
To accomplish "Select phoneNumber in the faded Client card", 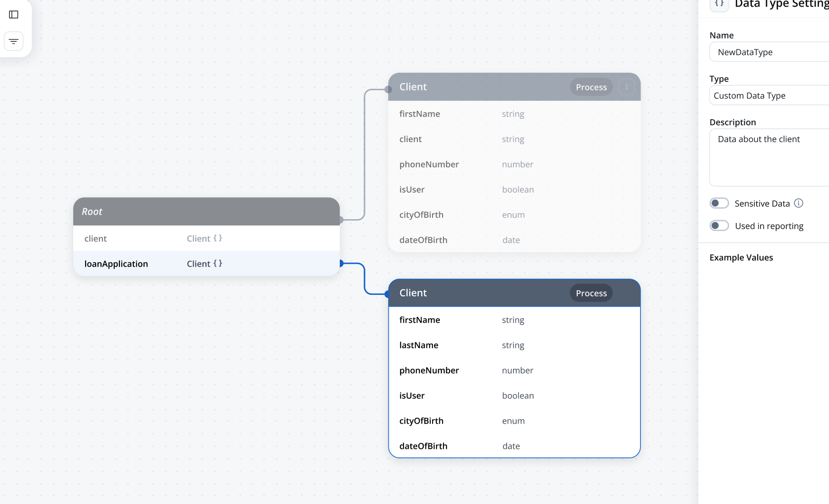I will pos(514,164).
